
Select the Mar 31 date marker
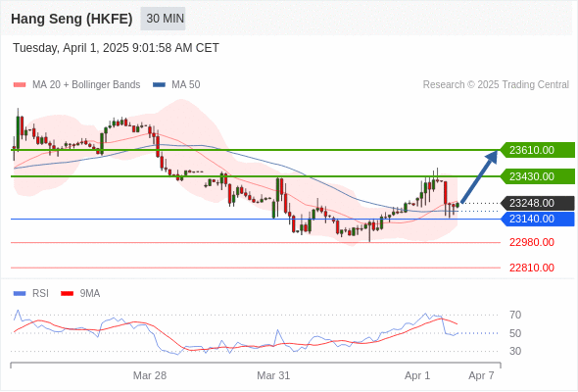pyautogui.click(x=273, y=375)
